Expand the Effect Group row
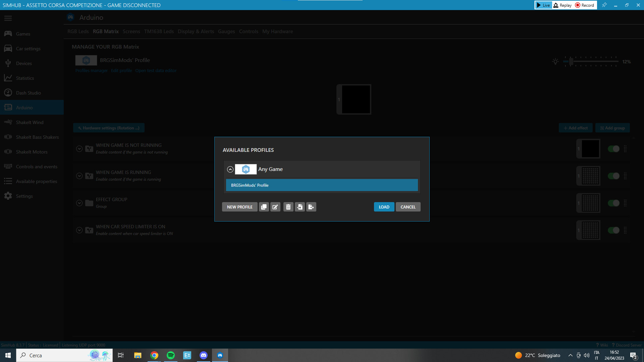The height and width of the screenshot is (362, 644). 79,203
